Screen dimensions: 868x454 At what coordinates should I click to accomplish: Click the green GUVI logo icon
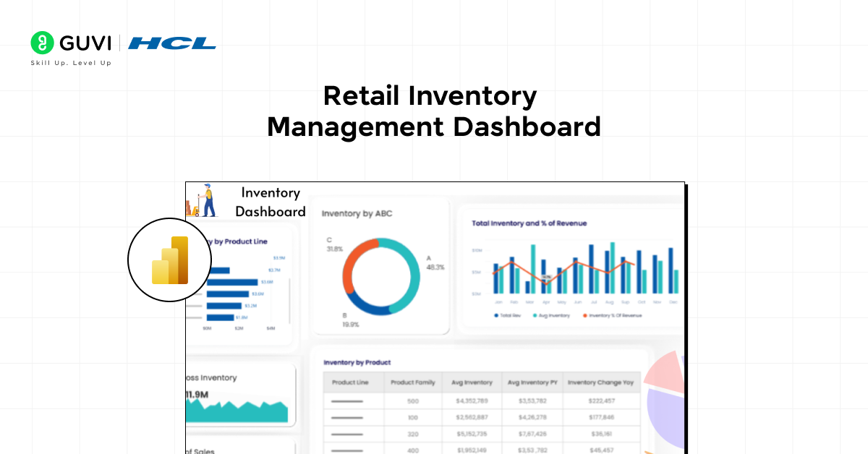click(42, 43)
